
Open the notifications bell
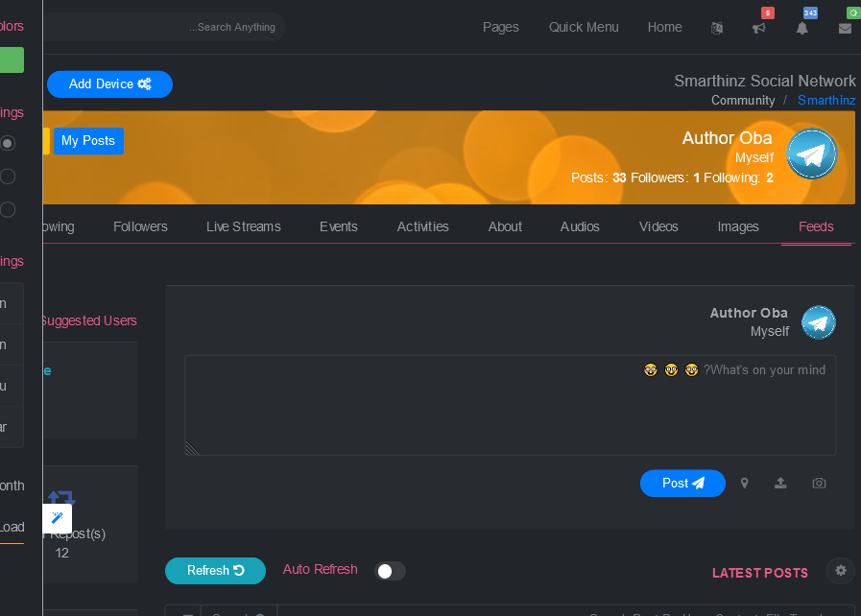click(x=802, y=28)
